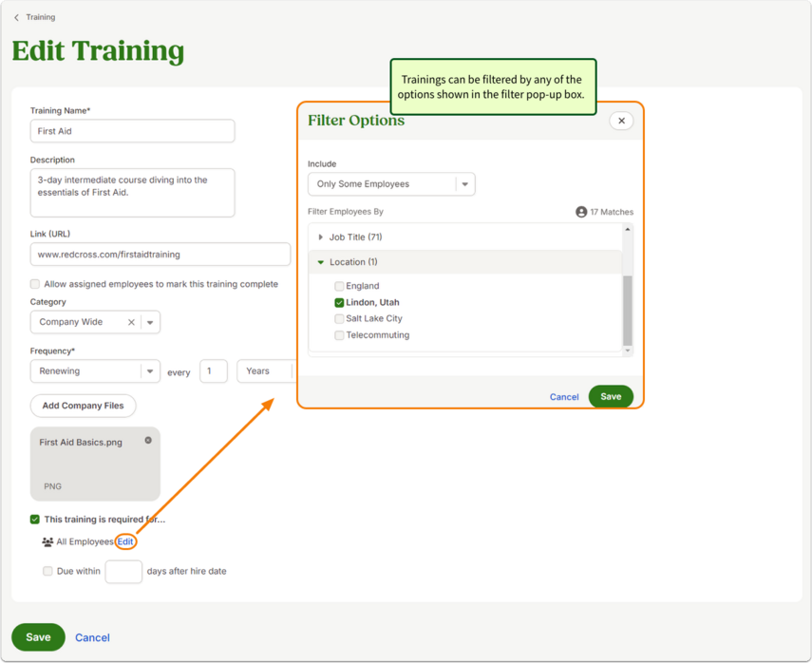Open the Only Some Employees dropdown
Image resolution: width=812 pixels, height=663 pixels.
[391, 184]
